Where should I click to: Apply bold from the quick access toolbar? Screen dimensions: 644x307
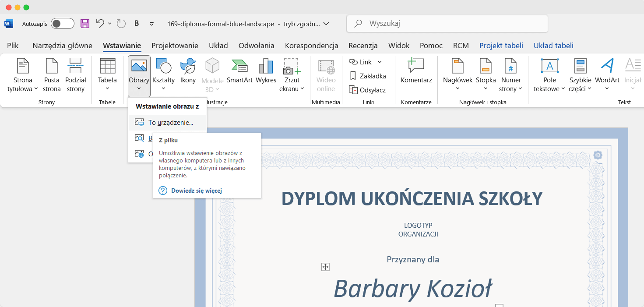(x=137, y=24)
